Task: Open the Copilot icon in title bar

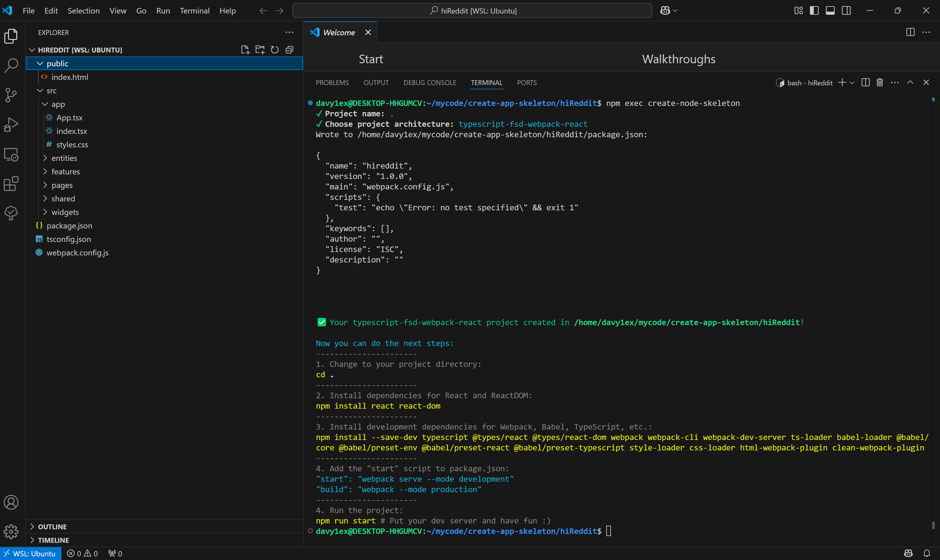Action: coord(665,10)
